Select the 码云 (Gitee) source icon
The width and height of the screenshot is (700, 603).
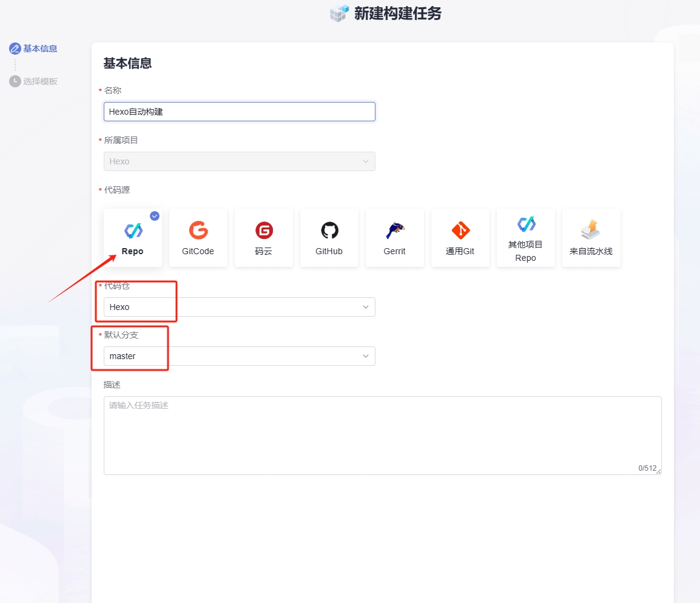(264, 231)
